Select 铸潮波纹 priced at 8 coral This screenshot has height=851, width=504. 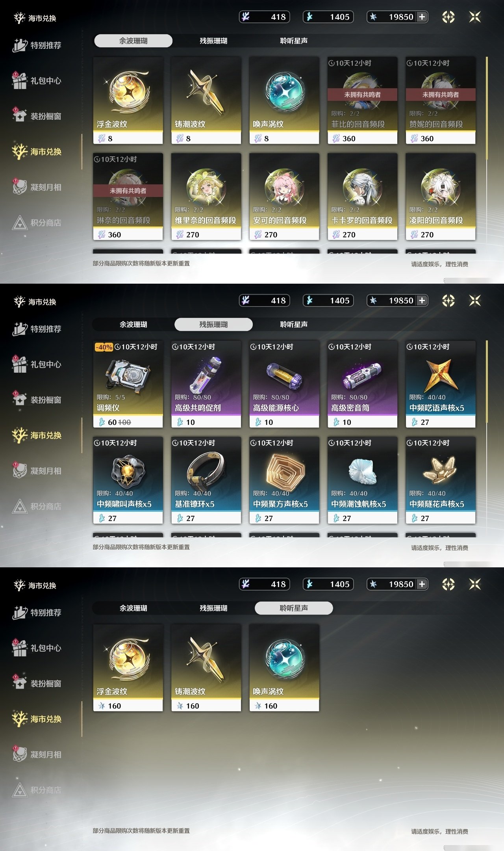pyautogui.click(x=206, y=100)
